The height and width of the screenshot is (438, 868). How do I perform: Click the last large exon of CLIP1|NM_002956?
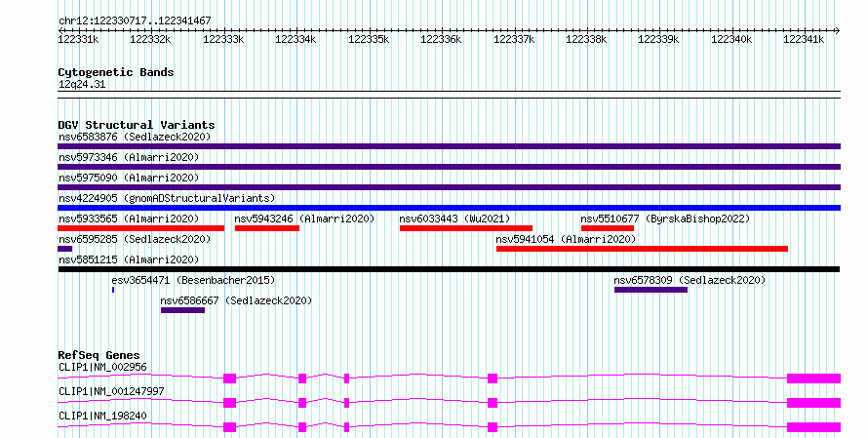pos(813,378)
